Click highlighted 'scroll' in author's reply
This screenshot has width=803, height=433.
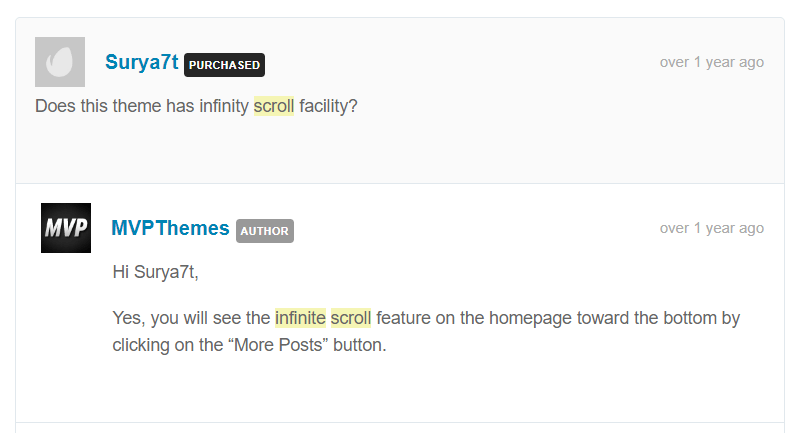click(x=351, y=318)
